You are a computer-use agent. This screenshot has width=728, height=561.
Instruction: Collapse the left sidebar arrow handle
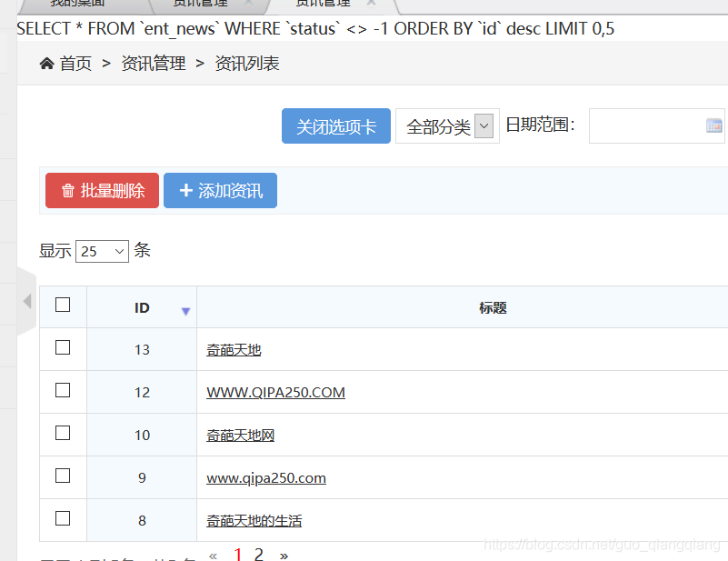[27, 301]
